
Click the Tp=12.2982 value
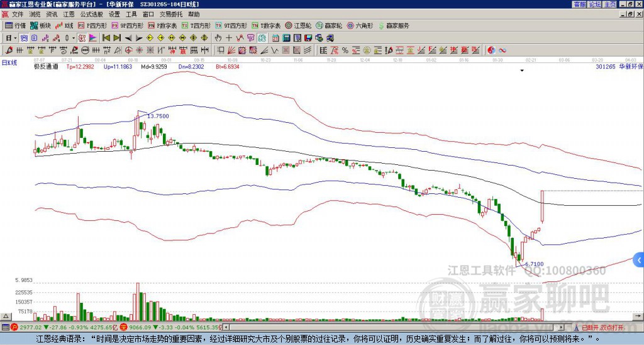click(x=80, y=67)
